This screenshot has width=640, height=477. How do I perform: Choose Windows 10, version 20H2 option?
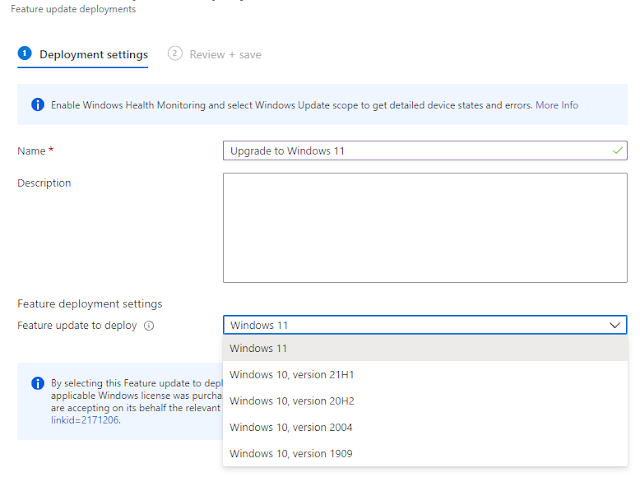[425, 401]
